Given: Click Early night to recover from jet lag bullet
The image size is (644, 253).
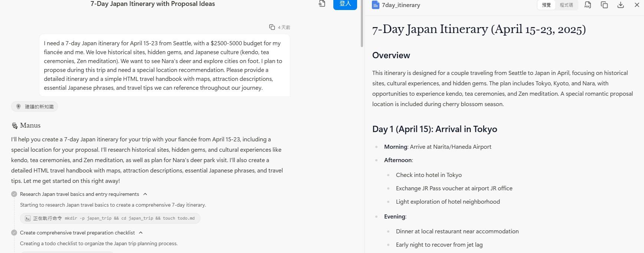Looking at the screenshot, I should (439, 245).
